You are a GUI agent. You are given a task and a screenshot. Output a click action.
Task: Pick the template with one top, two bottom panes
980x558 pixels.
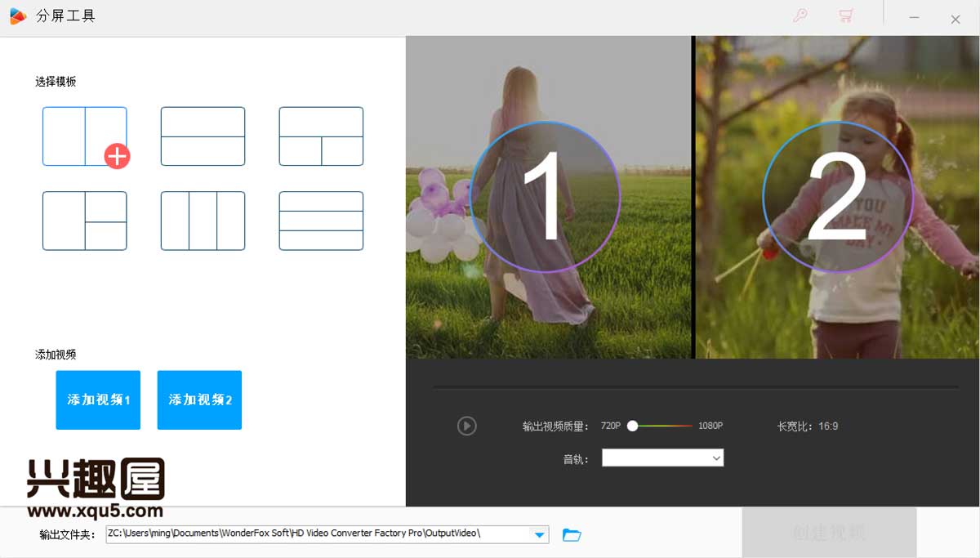coord(321,136)
